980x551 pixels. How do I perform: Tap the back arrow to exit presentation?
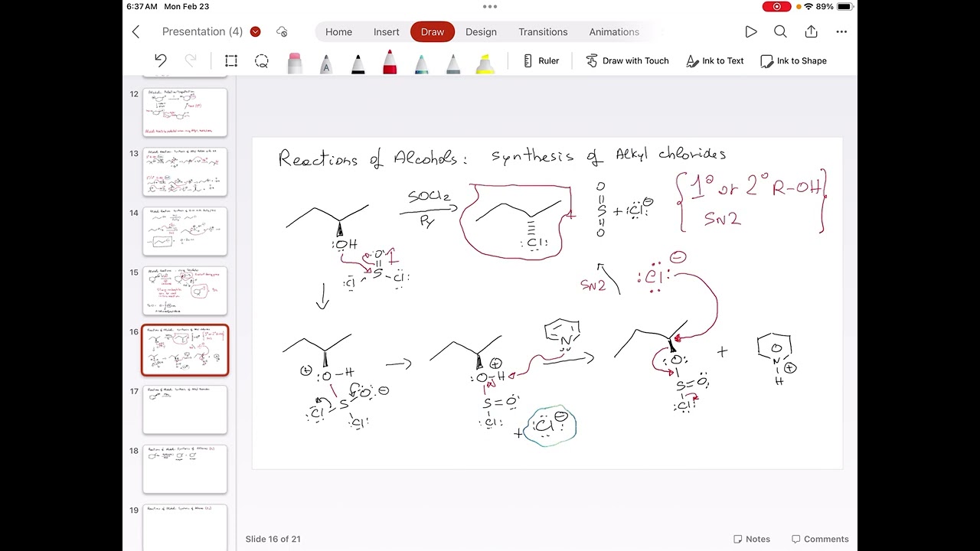pyautogui.click(x=136, y=31)
